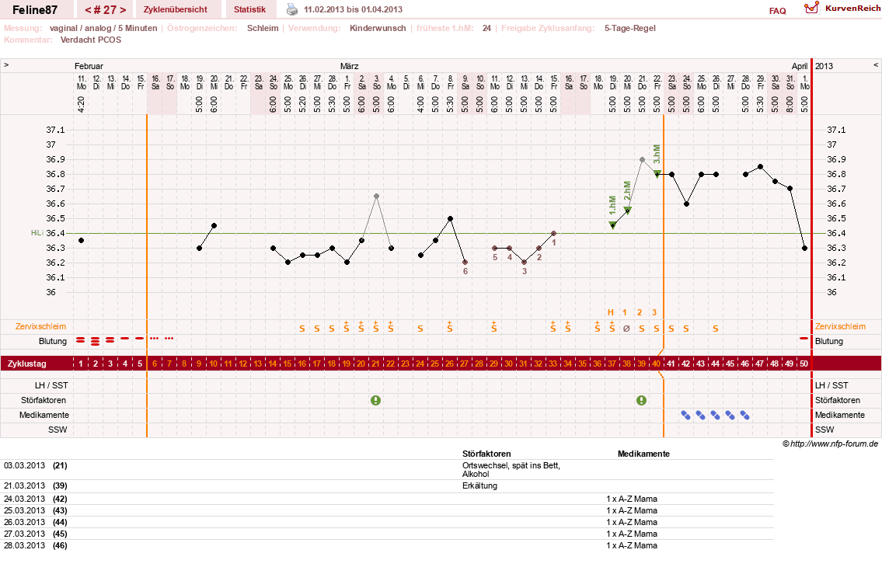Click the H peak-day marker above mucus row
This screenshot has height=588, width=882.
pos(611,312)
